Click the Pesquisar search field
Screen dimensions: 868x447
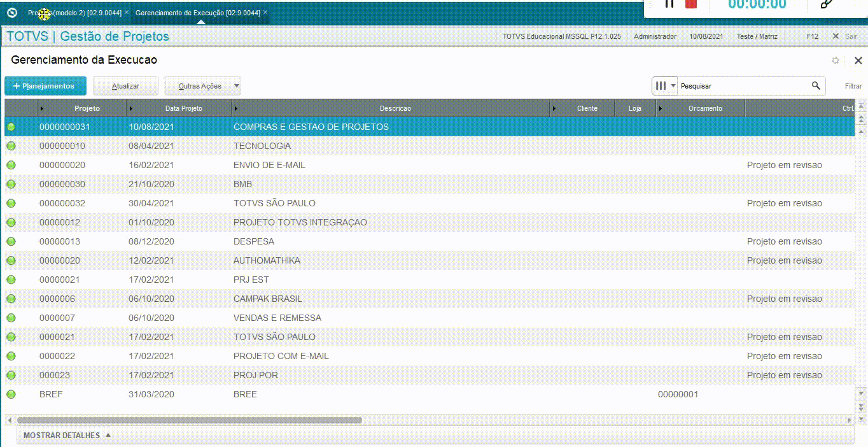(743, 86)
